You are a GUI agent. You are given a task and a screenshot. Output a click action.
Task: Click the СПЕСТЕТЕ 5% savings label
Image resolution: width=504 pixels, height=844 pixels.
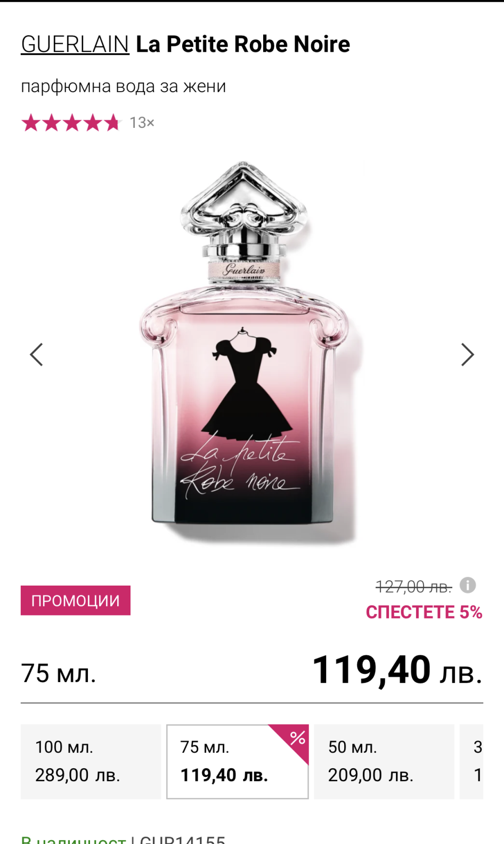click(424, 612)
